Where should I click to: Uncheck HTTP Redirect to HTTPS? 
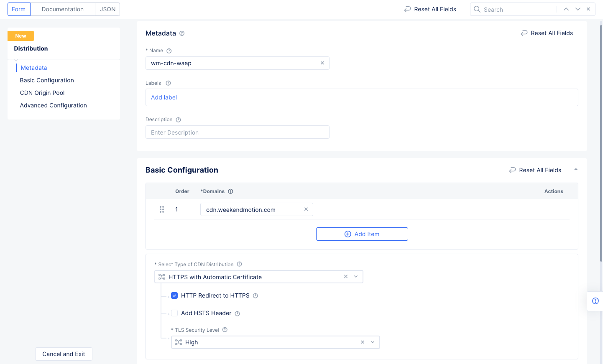(x=174, y=295)
